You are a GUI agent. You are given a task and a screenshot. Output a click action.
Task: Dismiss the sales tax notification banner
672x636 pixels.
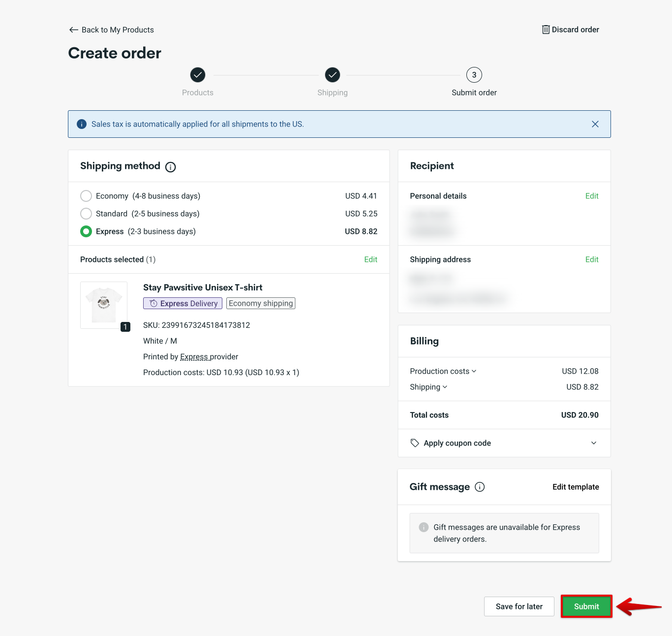coord(595,124)
